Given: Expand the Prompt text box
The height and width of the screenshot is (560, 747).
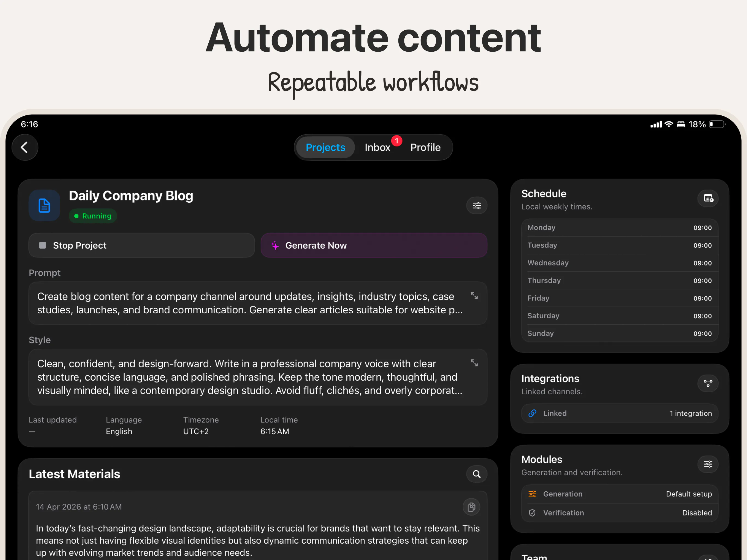Looking at the screenshot, I should (474, 296).
